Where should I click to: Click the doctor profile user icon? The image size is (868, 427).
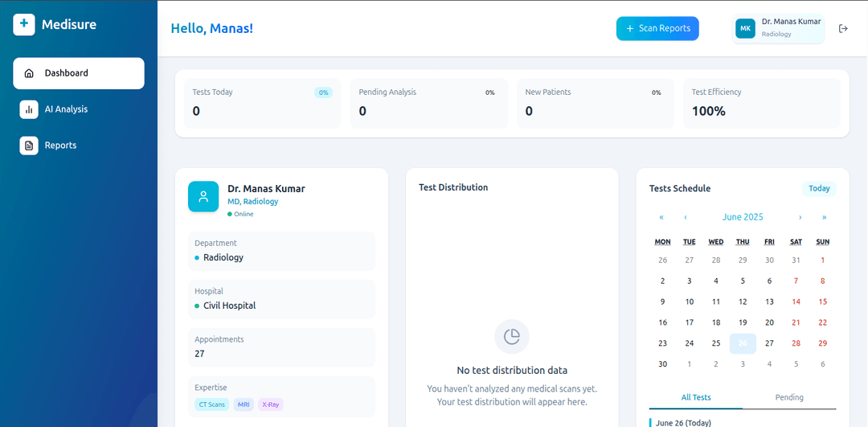click(x=203, y=196)
